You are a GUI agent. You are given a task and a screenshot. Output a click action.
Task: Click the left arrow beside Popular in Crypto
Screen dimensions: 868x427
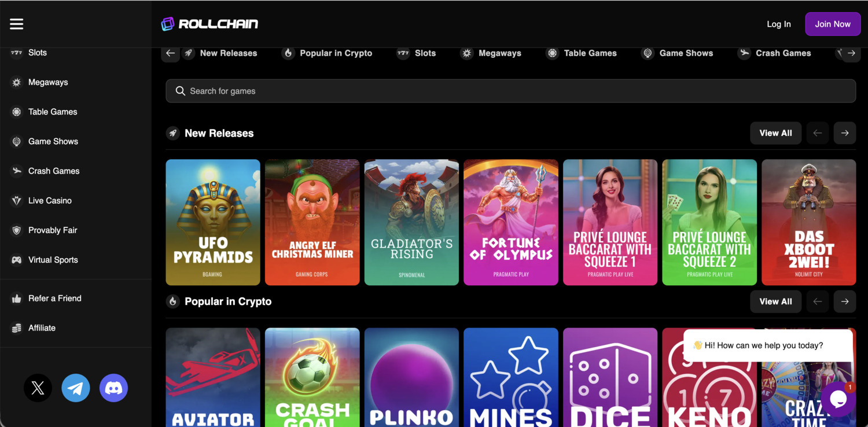click(x=817, y=301)
